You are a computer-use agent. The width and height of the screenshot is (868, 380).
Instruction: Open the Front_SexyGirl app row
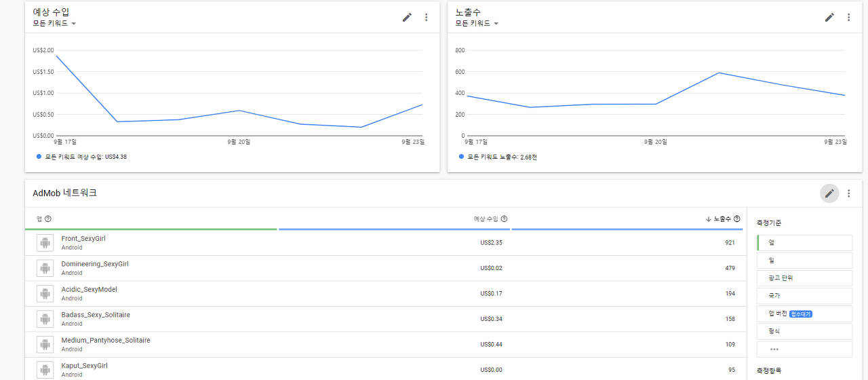tap(385, 243)
